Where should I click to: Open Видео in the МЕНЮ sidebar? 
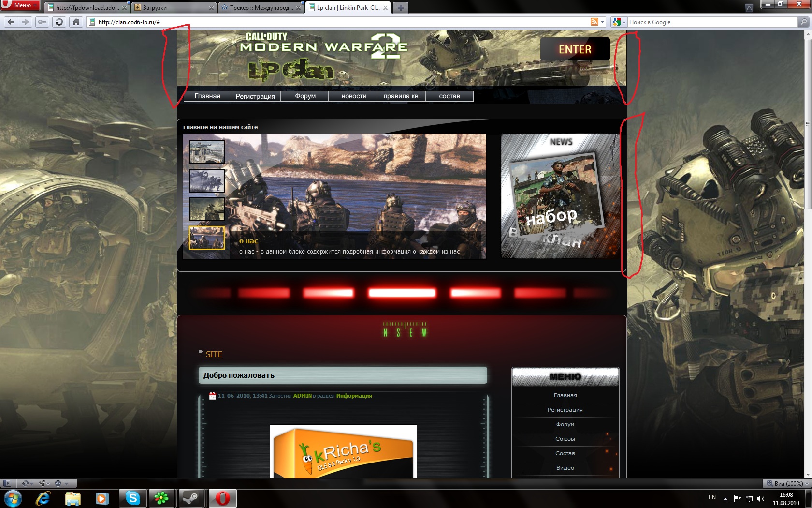(565, 468)
